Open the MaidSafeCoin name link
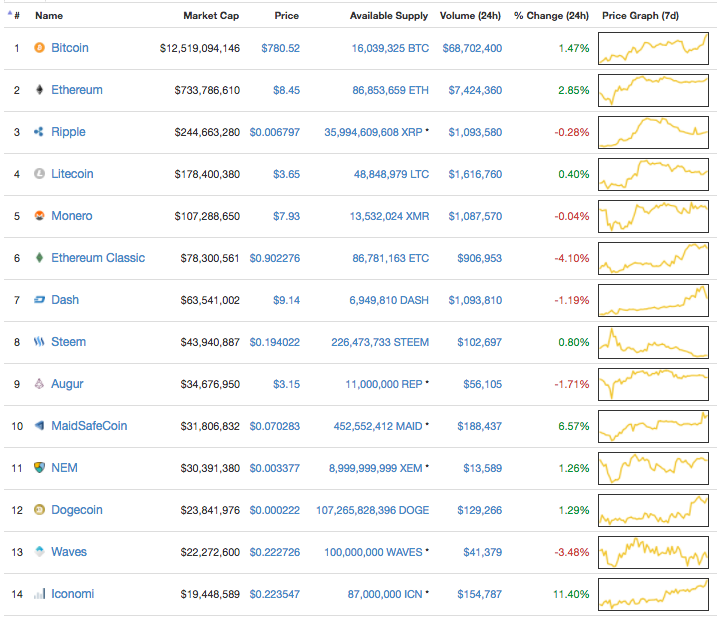This screenshot has height=619, width=725. (89, 426)
